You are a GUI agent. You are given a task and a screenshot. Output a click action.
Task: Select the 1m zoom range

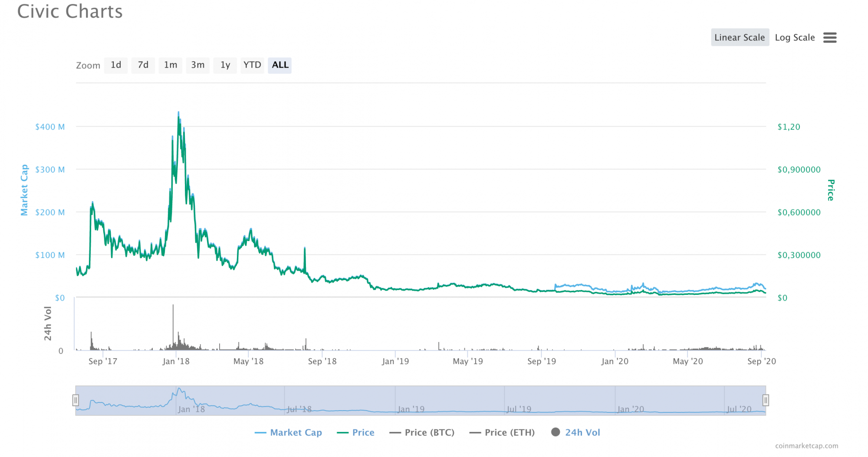coord(171,65)
